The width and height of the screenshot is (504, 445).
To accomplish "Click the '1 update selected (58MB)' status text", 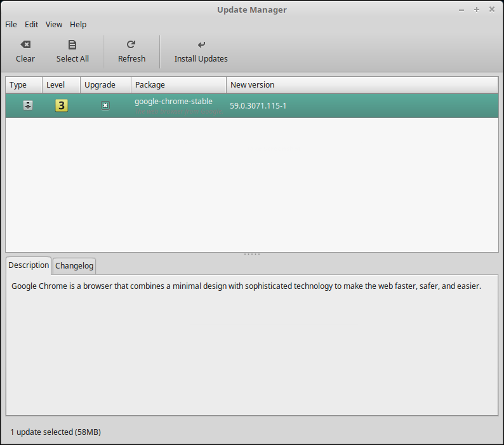I will [55, 432].
